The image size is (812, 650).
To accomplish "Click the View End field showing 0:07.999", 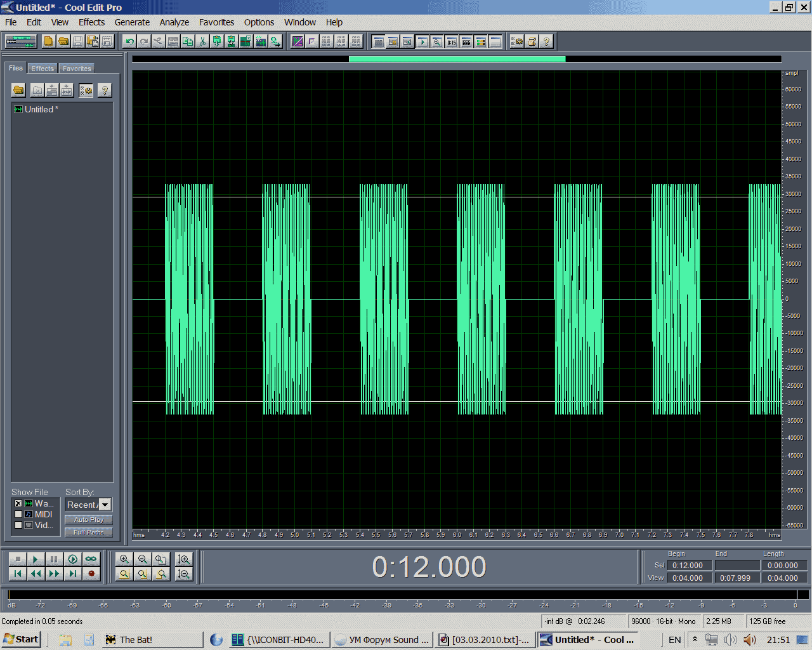I will point(737,578).
